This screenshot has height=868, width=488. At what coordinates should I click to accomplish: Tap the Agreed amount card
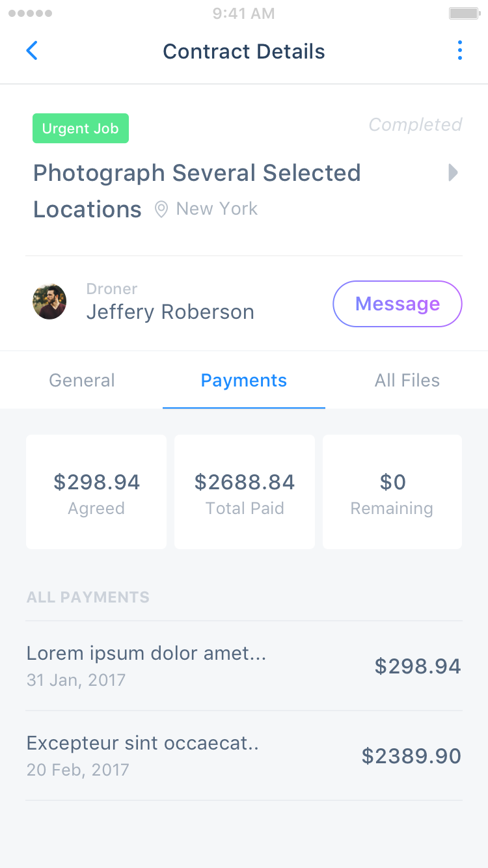96,492
